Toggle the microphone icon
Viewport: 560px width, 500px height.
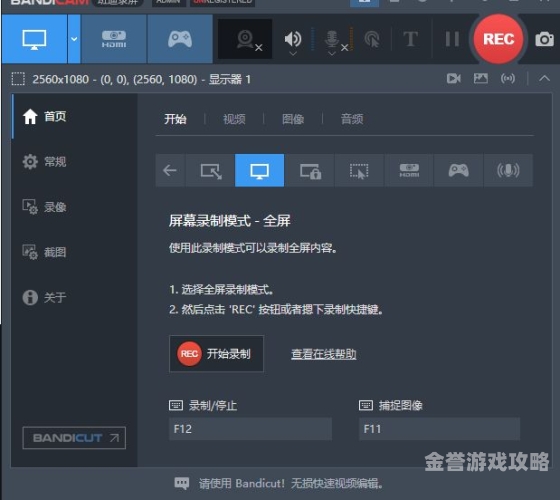(332, 38)
